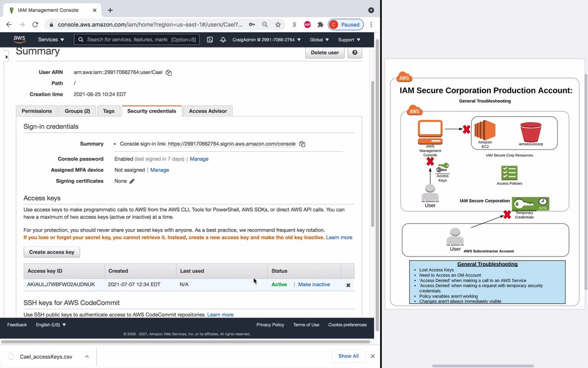Go to the AWS home logo

tap(19, 39)
